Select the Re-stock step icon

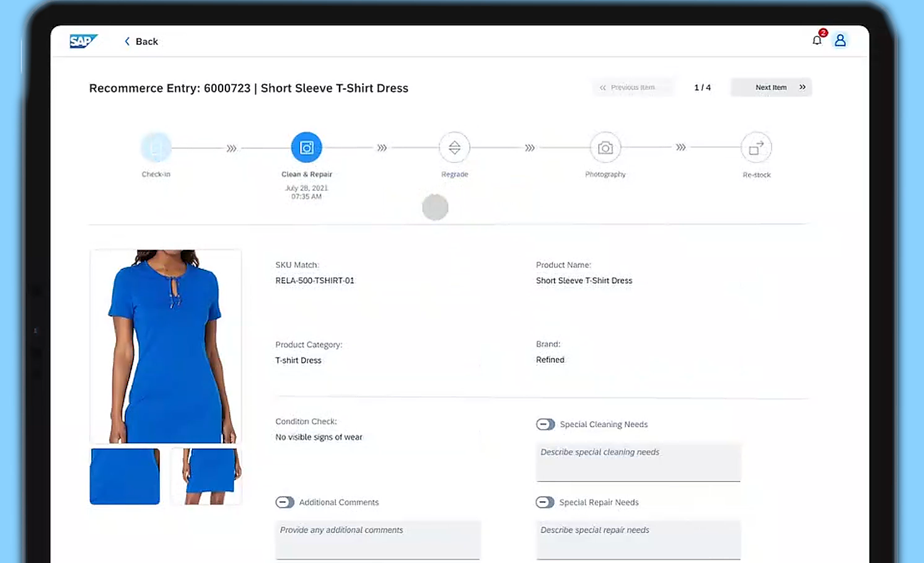(757, 148)
